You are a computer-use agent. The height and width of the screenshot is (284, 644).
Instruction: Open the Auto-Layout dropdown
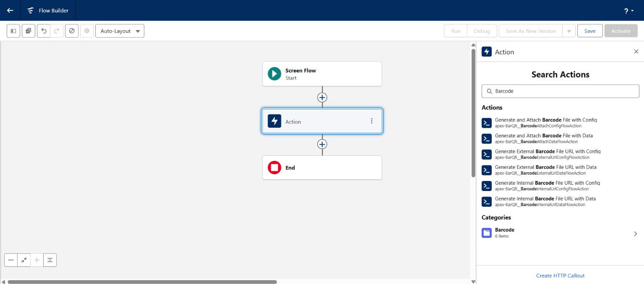point(120,31)
